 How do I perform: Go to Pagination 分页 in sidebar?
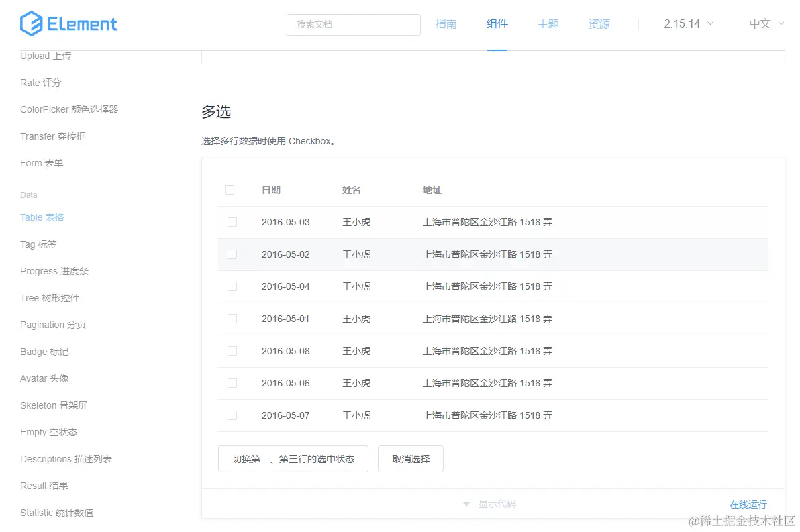(53, 325)
